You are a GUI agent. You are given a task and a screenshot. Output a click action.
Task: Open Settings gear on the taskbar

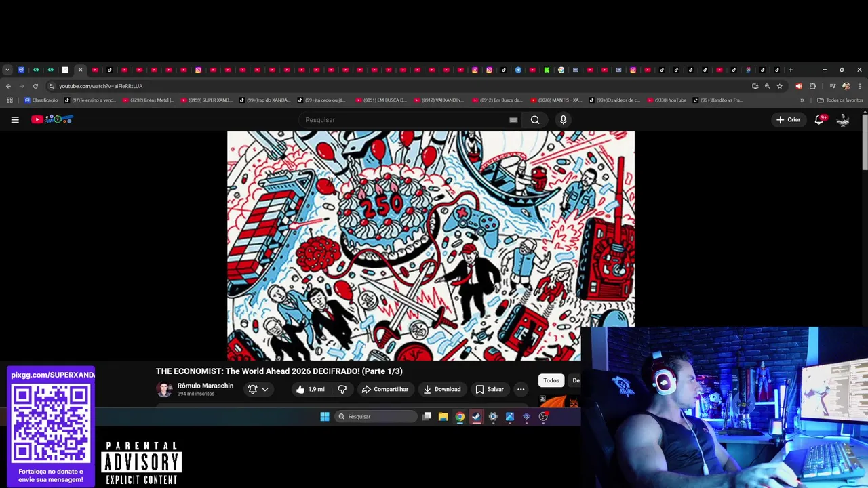493,417
